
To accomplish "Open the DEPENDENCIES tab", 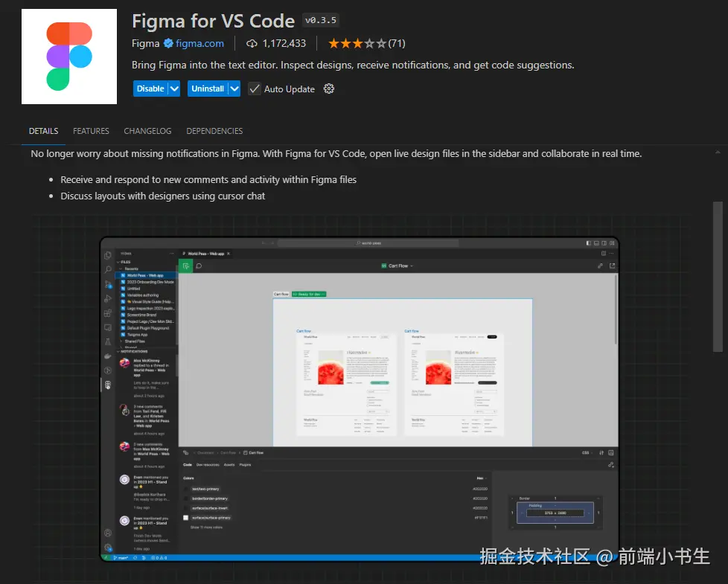I will coord(214,131).
